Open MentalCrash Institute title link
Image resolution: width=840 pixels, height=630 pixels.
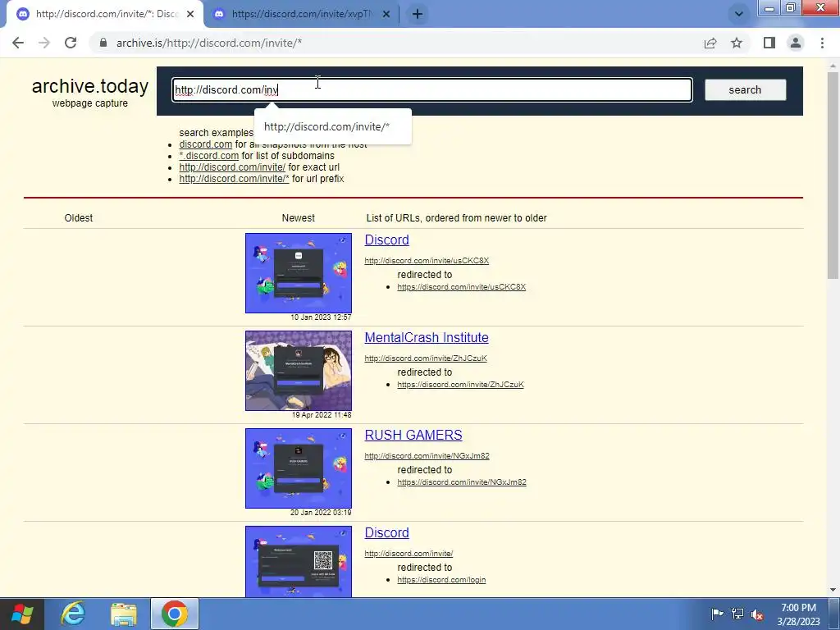coord(427,337)
